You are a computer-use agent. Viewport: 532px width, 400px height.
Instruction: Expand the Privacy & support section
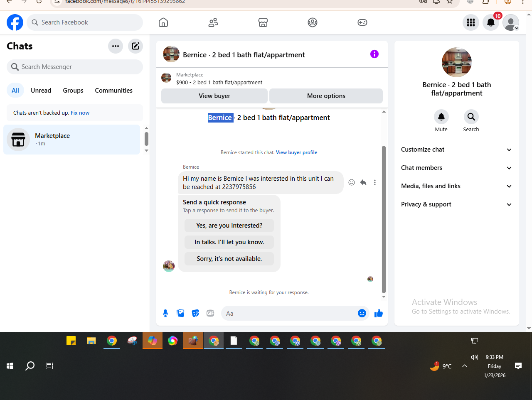(x=457, y=204)
